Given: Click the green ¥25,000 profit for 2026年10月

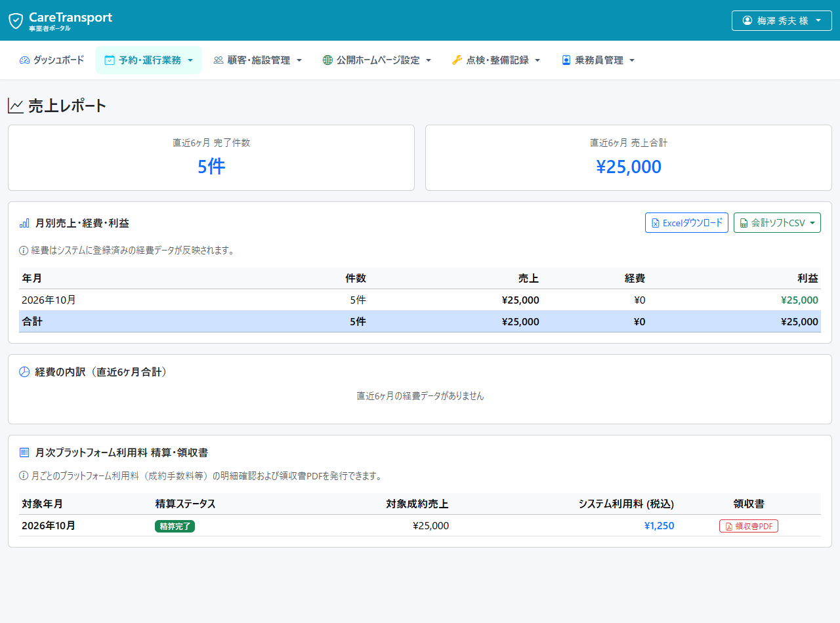Looking at the screenshot, I should pyautogui.click(x=799, y=300).
